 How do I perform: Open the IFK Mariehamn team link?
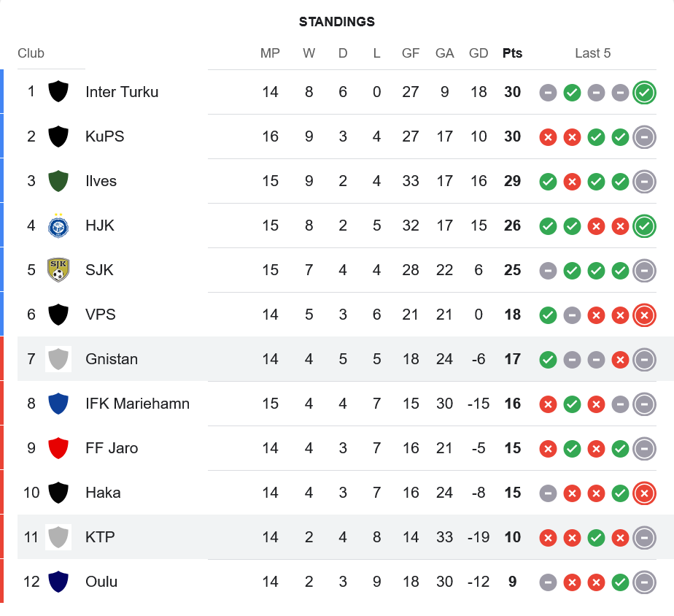pyautogui.click(x=137, y=404)
